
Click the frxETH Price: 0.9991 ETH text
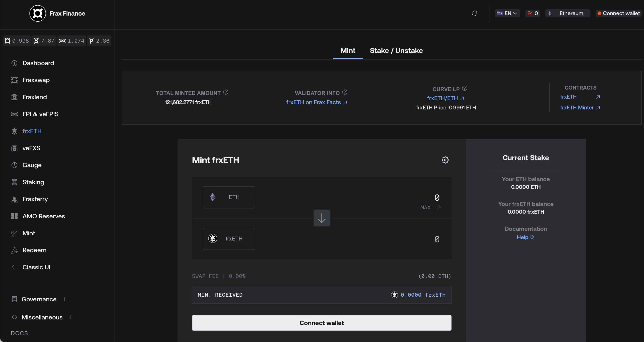[446, 108]
